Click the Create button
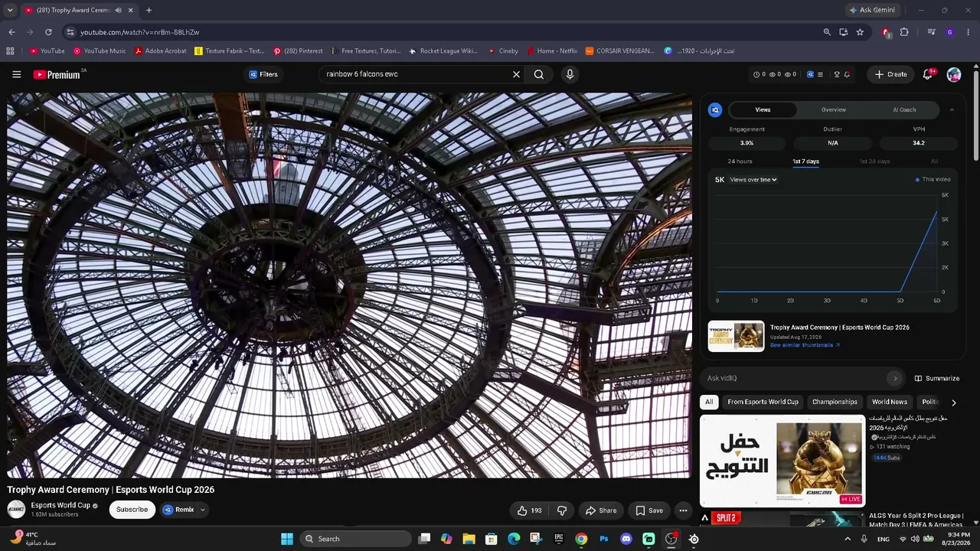980x551 pixels. click(890, 74)
